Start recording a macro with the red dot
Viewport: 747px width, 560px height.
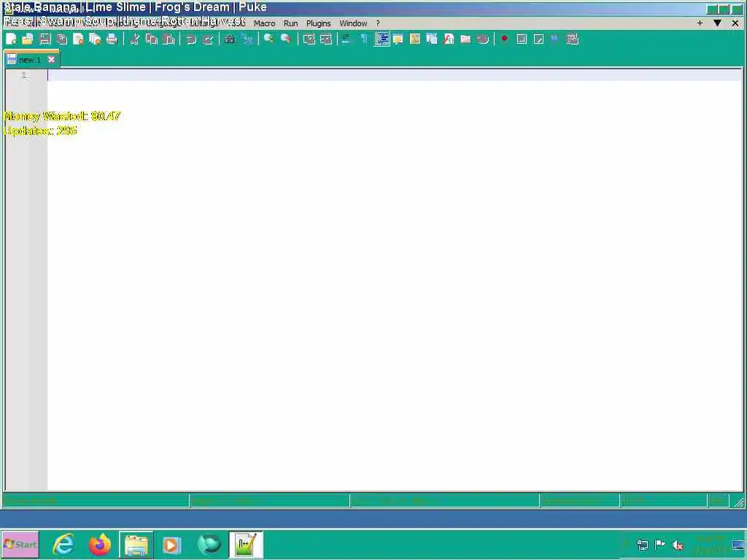click(x=505, y=39)
